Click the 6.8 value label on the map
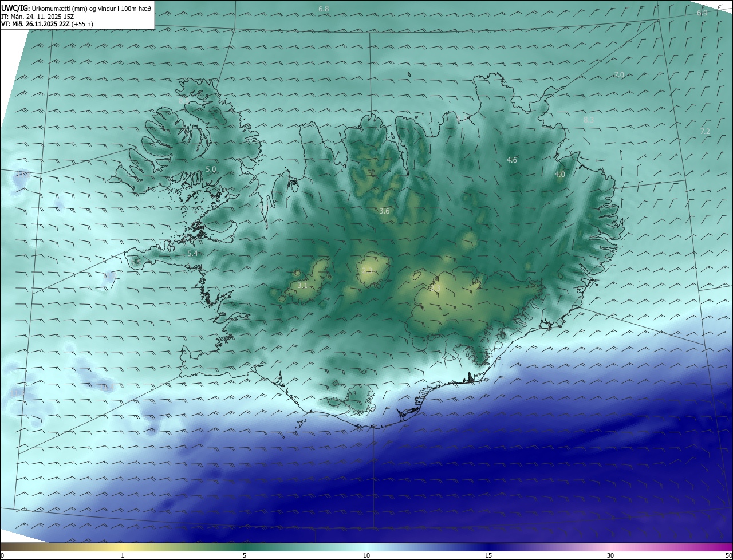733x560 pixels. pos(324,9)
